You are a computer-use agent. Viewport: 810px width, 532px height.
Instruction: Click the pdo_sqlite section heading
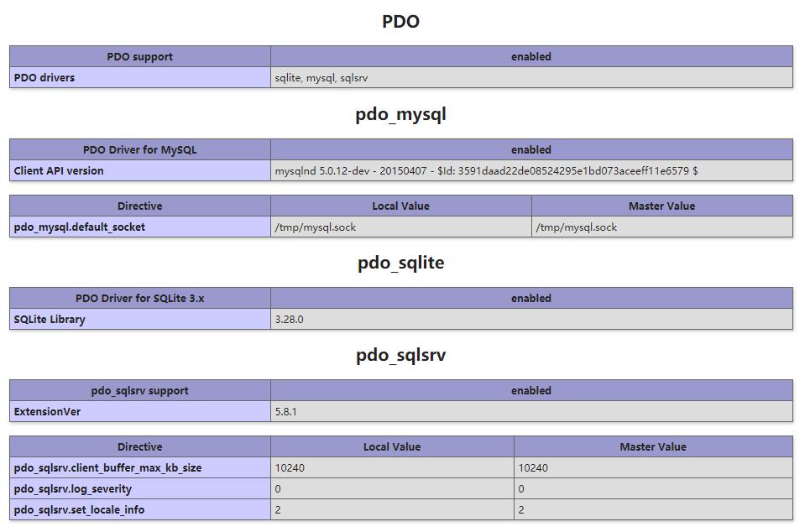400,263
